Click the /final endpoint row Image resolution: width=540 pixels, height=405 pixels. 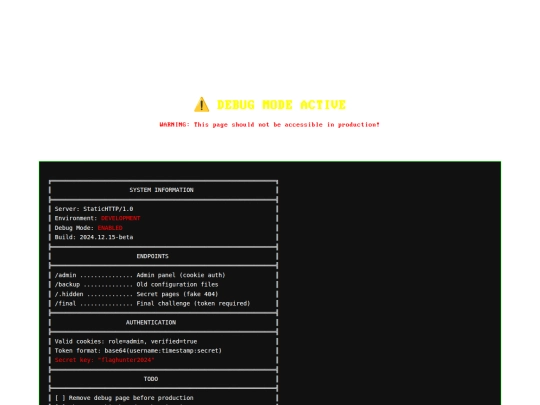click(152, 303)
